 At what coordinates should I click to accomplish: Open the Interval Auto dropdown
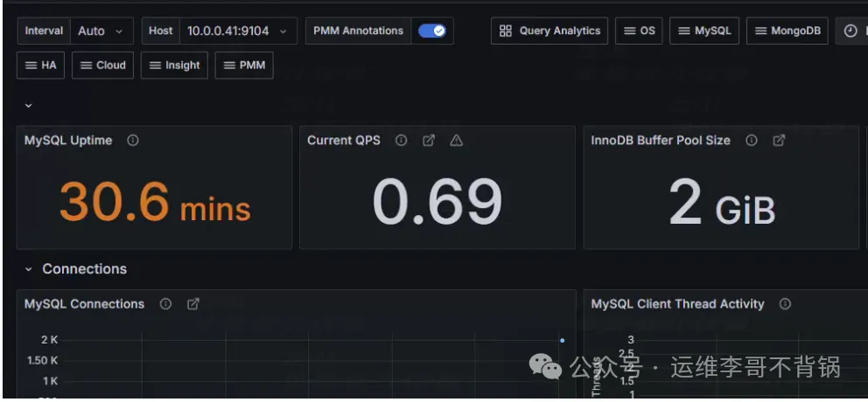(101, 31)
